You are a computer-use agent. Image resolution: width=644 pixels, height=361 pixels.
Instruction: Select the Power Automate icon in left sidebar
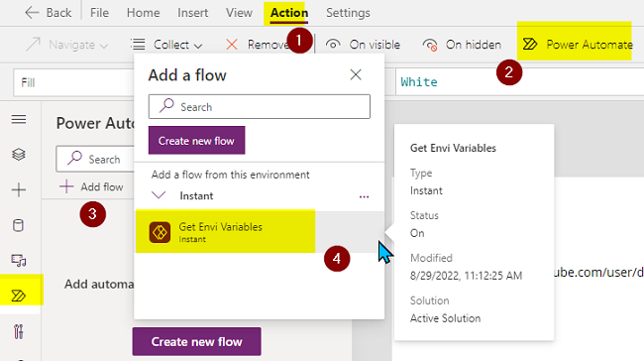click(x=19, y=296)
